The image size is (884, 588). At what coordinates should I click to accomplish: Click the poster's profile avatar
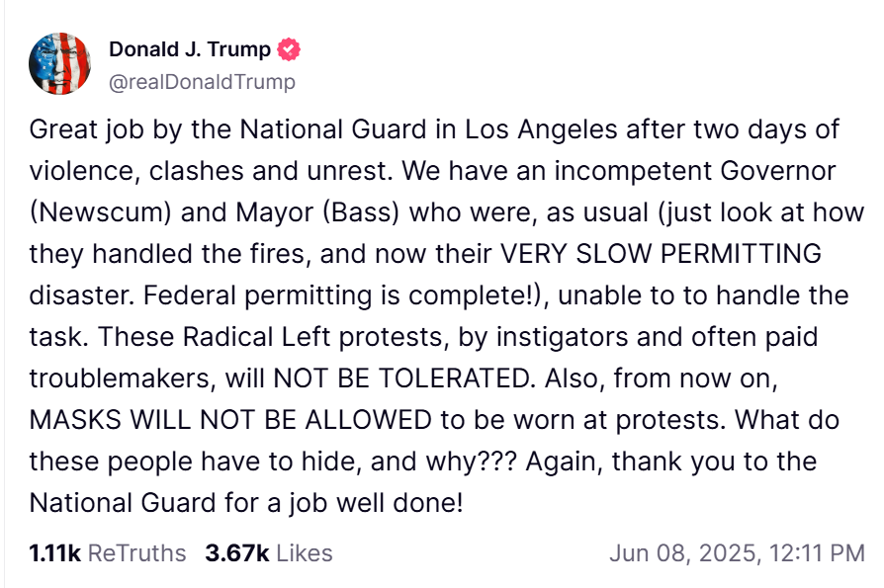pos(60,64)
